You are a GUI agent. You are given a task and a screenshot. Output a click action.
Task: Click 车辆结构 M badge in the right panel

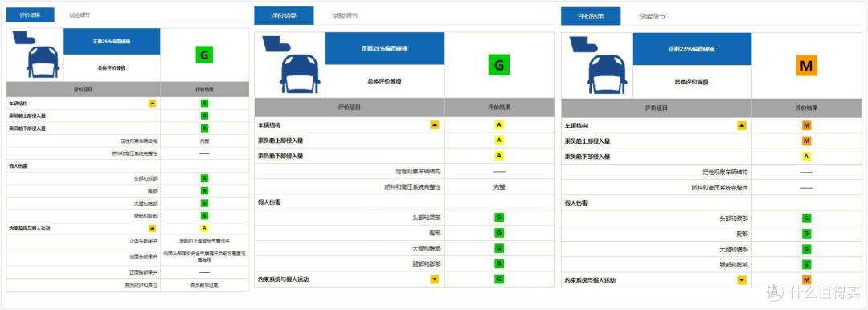(x=807, y=125)
